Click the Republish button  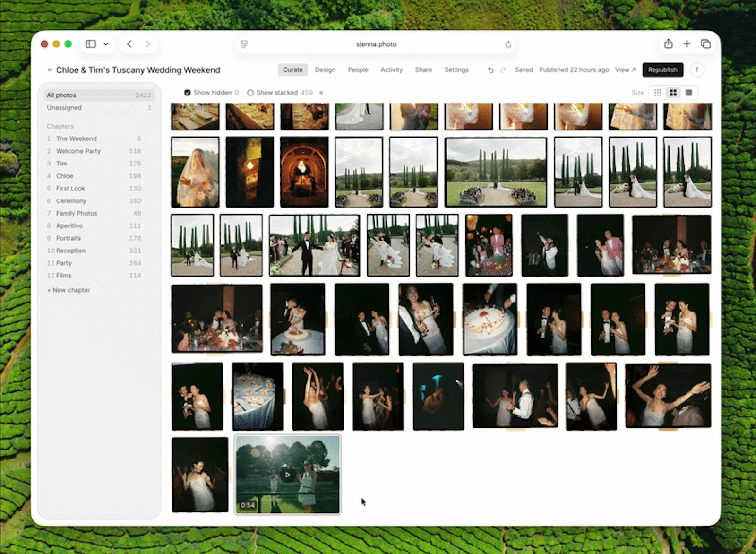662,69
